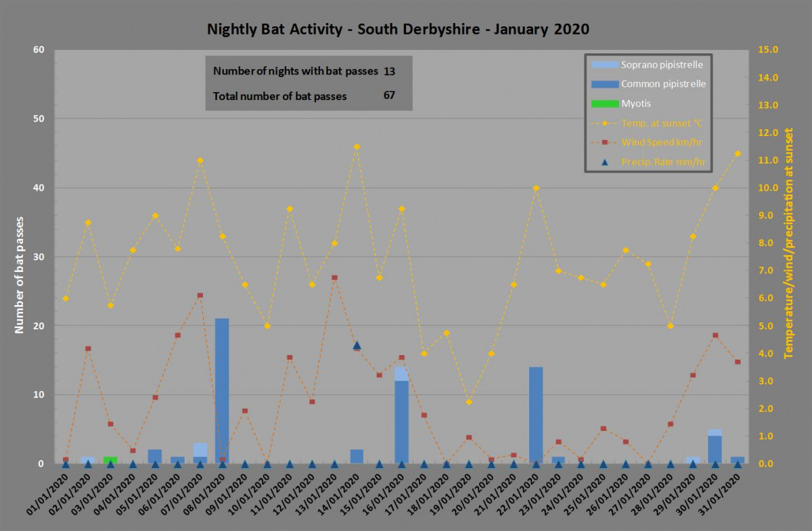Select legend label Wind Speed km/hr

click(x=660, y=143)
